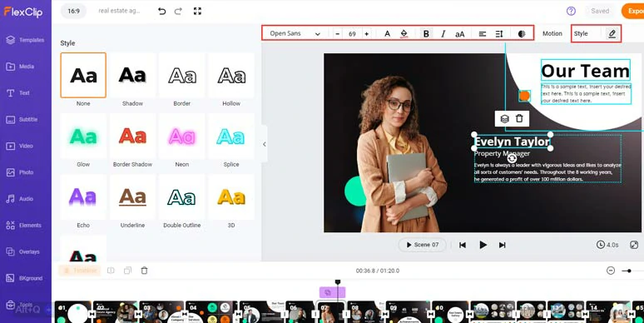644x323 pixels.
Task: Skip to previous scene
Action: 463,245
